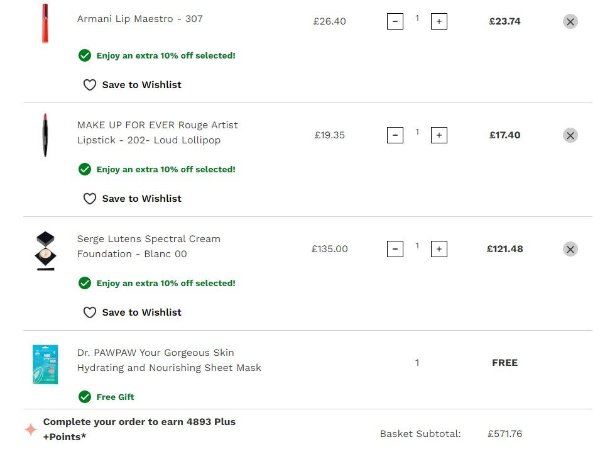Click heart icon for Rouge Artist Lipstick
The image size is (600, 454).
(x=89, y=199)
